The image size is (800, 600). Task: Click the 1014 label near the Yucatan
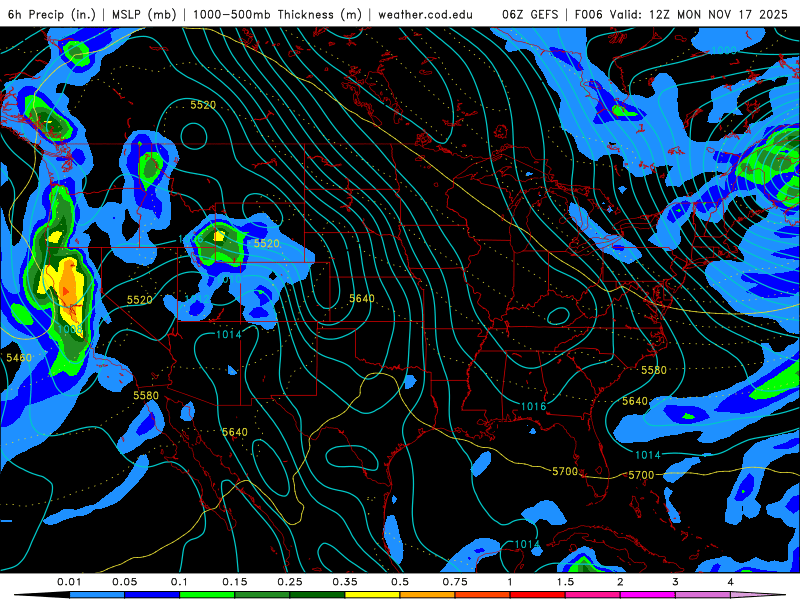tap(527, 544)
